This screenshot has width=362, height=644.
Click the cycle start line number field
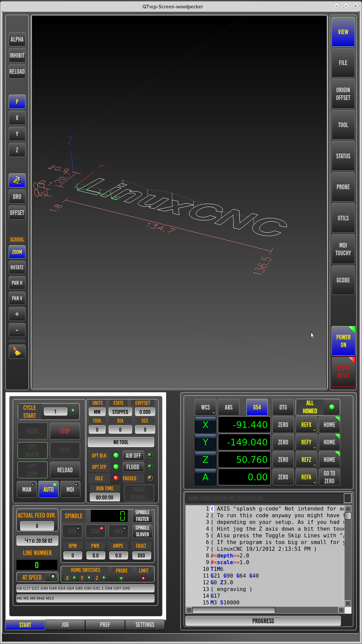[x=55, y=412]
